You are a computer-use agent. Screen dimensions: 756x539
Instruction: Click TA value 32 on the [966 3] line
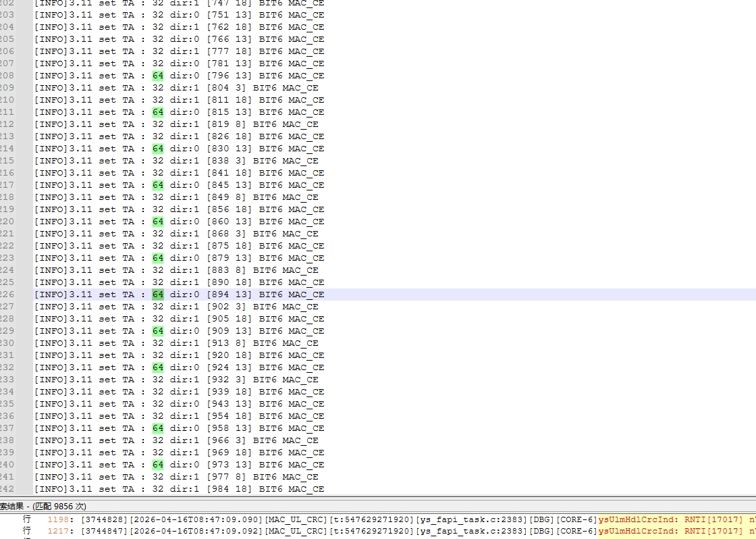coord(158,440)
